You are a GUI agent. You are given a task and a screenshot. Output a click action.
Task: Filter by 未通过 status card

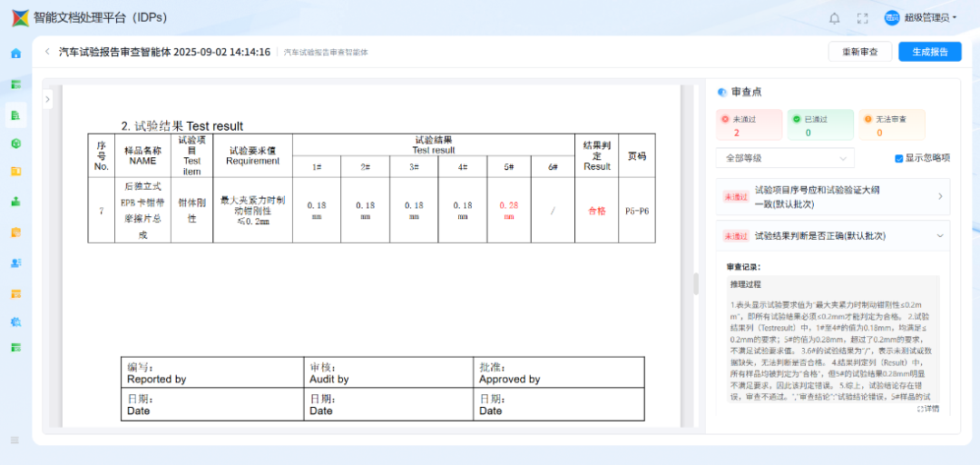[748, 125]
